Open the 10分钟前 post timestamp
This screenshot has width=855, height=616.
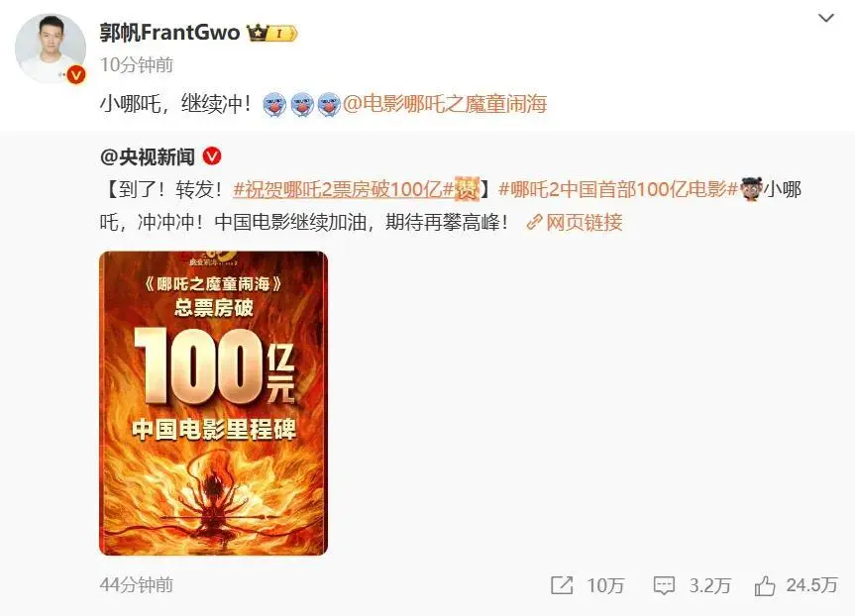point(137,65)
